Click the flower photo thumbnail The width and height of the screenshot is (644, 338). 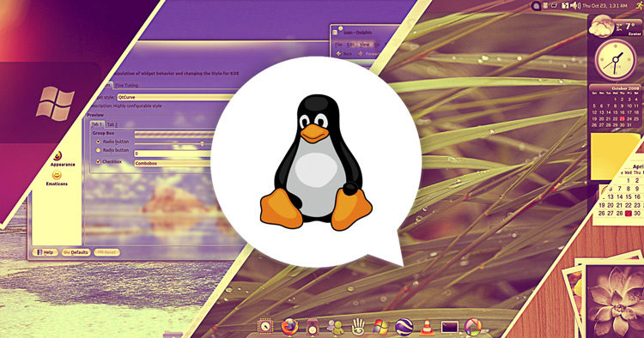615,301
